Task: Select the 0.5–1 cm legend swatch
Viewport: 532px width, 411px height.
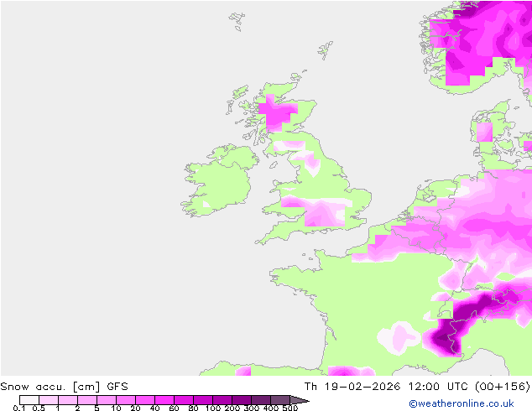Action: [x=49, y=400]
